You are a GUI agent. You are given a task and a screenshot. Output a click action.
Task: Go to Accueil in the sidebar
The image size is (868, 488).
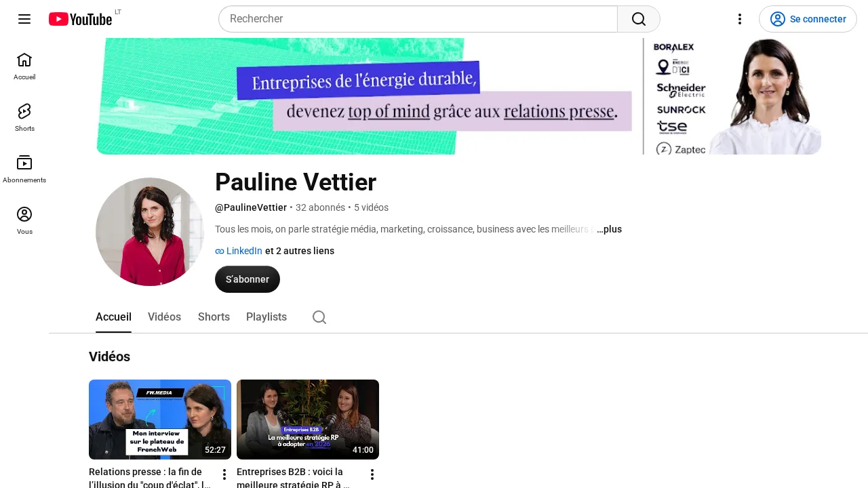pos(24,66)
